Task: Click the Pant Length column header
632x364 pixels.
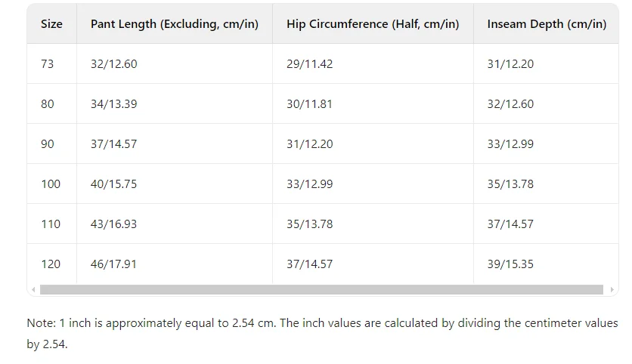Action: point(174,24)
